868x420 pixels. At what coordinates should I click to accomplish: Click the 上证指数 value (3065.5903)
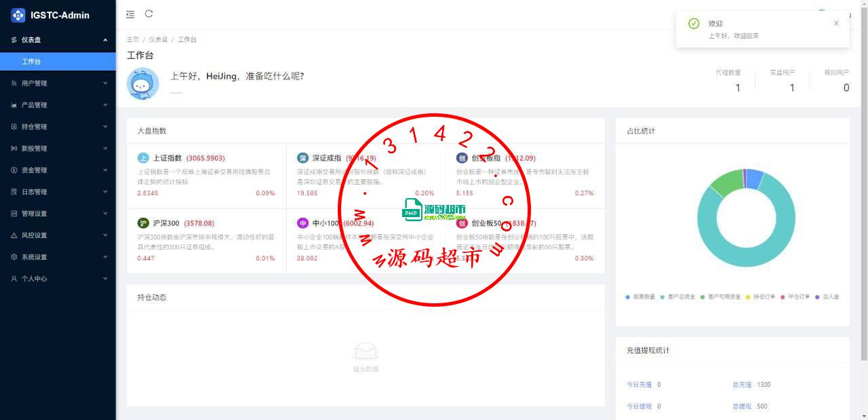(x=205, y=158)
